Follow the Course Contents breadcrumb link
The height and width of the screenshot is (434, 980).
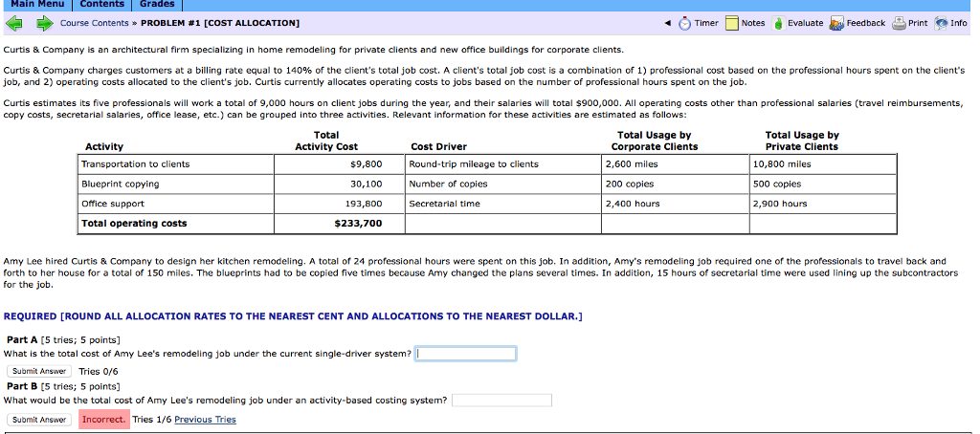(x=95, y=23)
